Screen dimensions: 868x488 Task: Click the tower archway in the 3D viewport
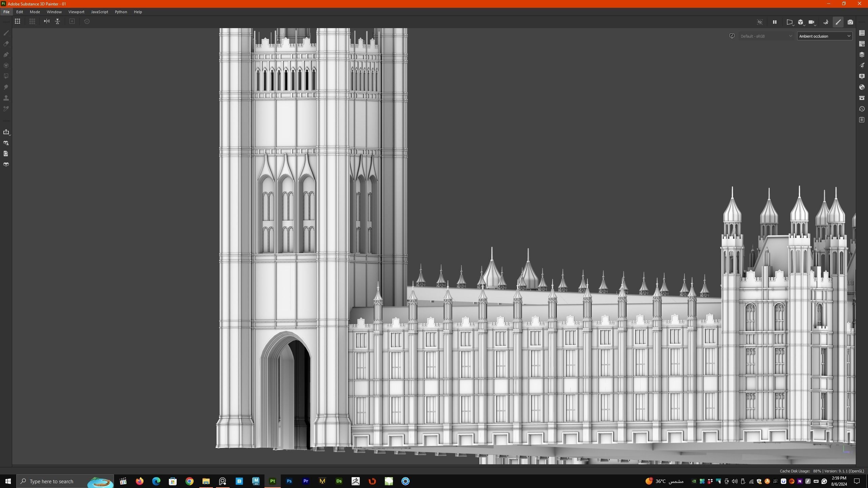[x=286, y=390]
